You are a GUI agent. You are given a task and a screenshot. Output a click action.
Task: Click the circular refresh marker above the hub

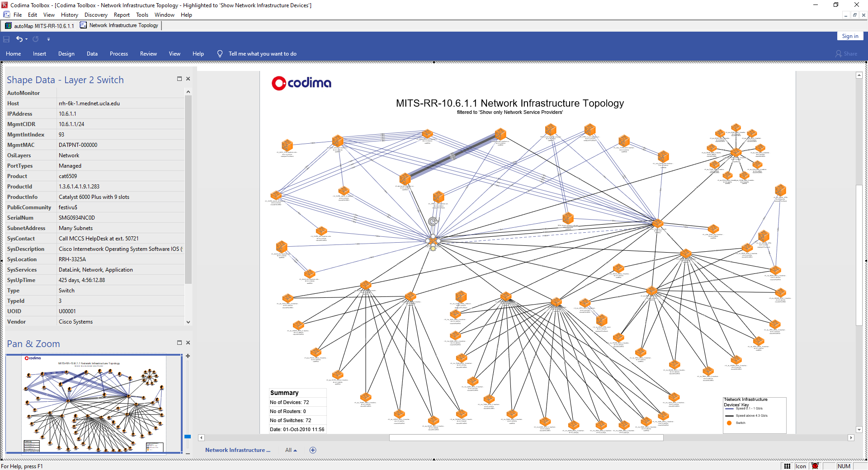[433, 221]
